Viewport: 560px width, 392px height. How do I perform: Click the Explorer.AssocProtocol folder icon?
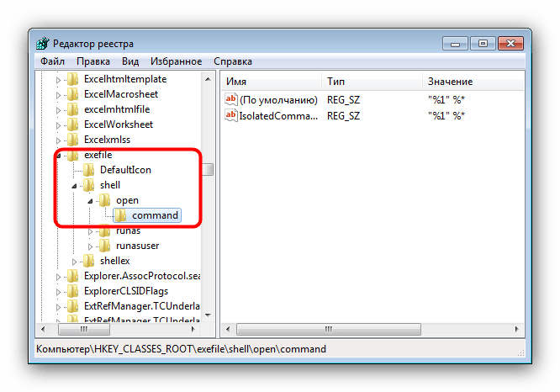tap(73, 276)
